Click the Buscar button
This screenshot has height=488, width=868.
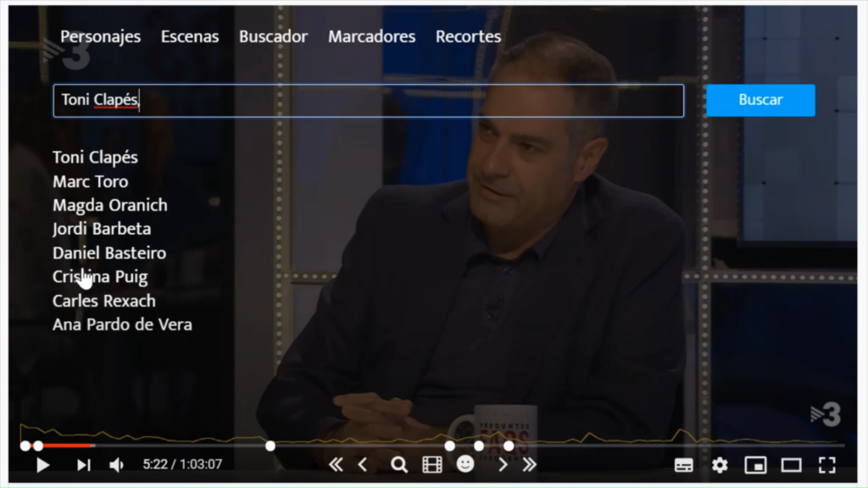(x=760, y=100)
